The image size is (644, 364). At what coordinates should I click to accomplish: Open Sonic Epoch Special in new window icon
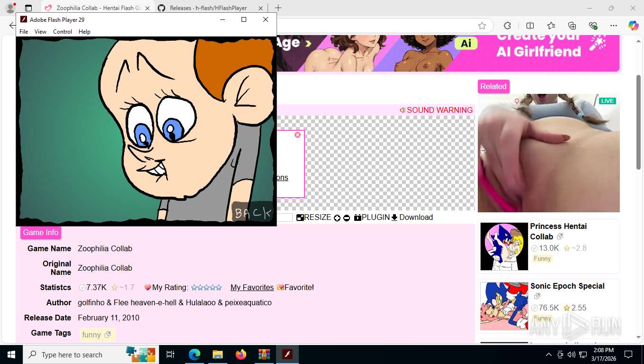[x=537, y=296]
